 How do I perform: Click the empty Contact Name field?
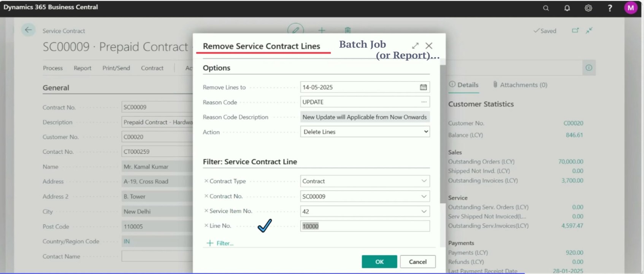157,256
